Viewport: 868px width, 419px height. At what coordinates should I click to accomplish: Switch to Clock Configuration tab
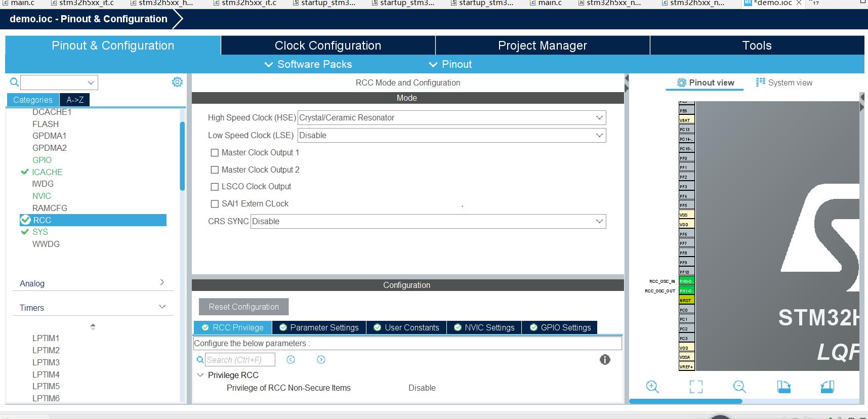[328, 46]
